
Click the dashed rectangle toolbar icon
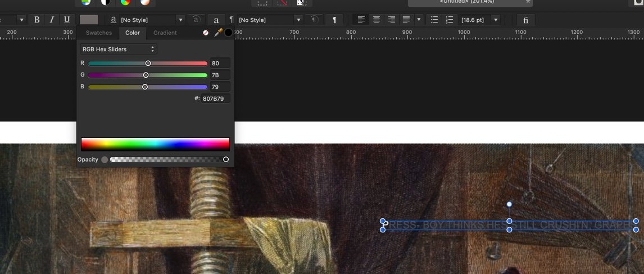tap(262, 2)
